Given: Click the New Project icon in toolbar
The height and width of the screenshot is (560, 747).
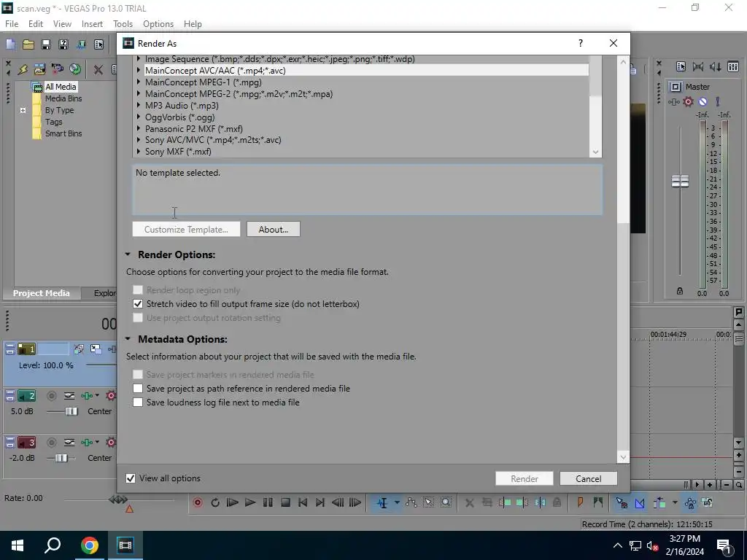Looking at the screenshot, I should (10, 44).
